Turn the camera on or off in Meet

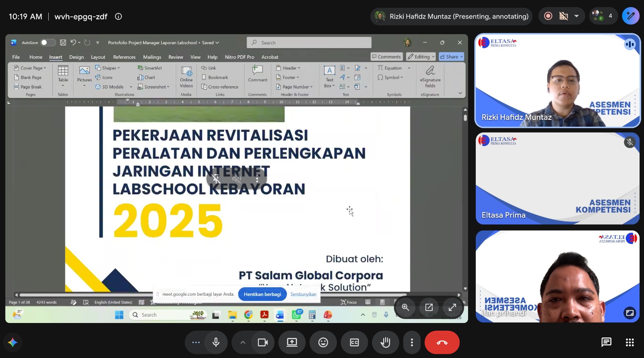pyautogui.click(x=263, y=342)
